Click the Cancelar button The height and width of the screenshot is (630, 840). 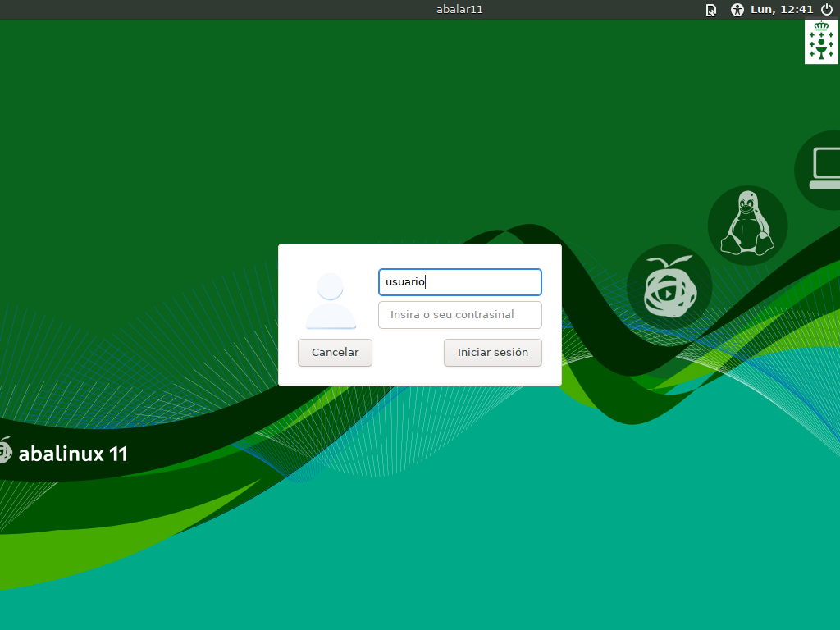[x=335, y=353]
